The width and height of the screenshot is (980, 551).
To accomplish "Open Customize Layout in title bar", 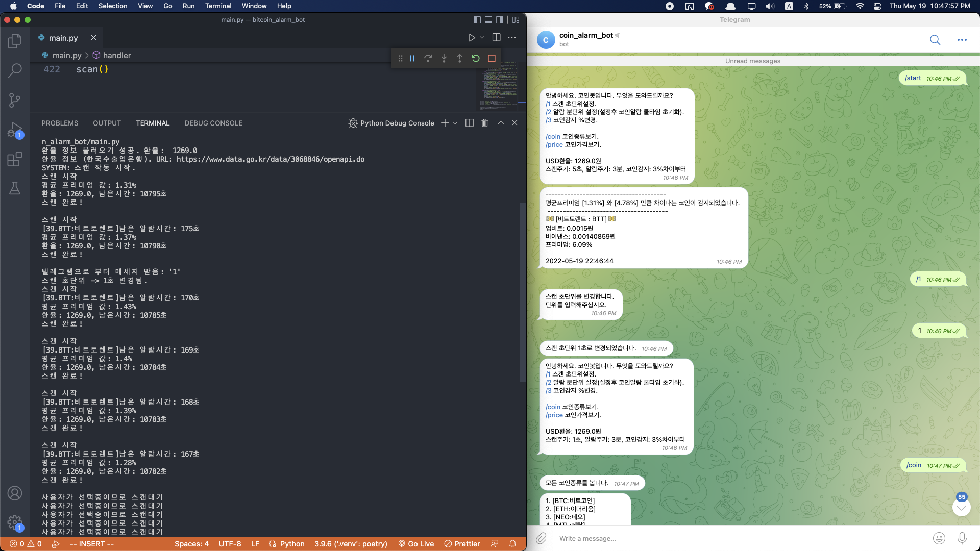I will (x=516, y=20).
